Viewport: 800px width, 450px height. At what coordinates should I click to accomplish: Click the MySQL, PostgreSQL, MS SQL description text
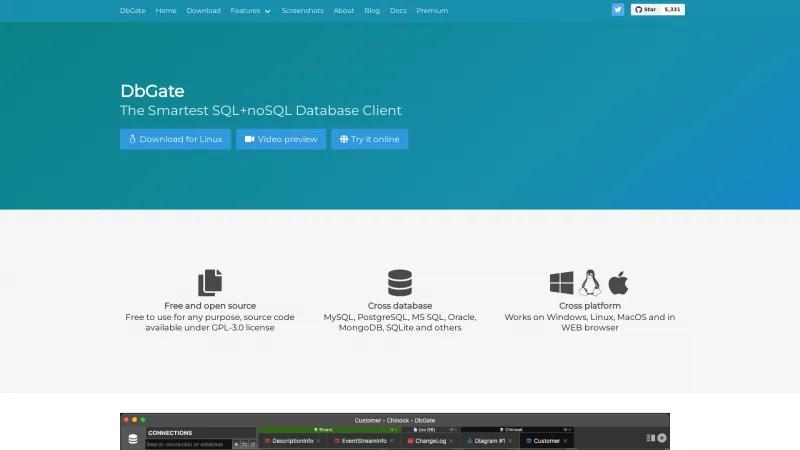[x=400, y=322]
